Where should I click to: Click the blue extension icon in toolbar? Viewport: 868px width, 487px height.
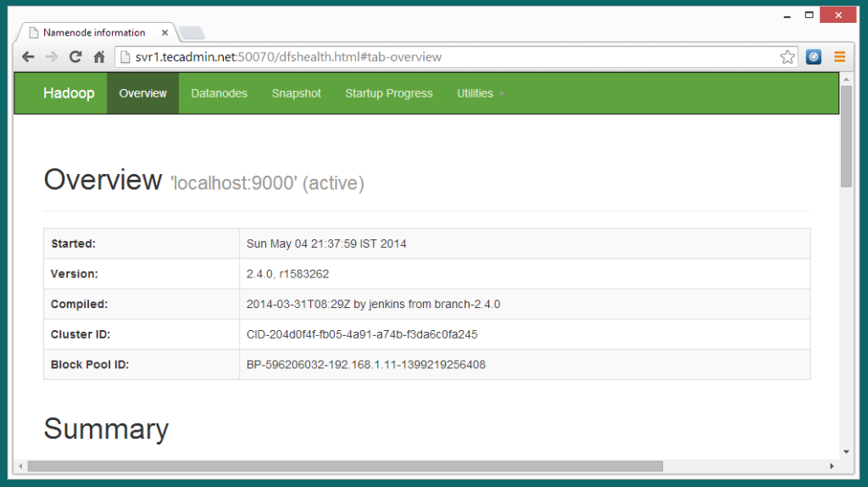(x=814, y=57)
